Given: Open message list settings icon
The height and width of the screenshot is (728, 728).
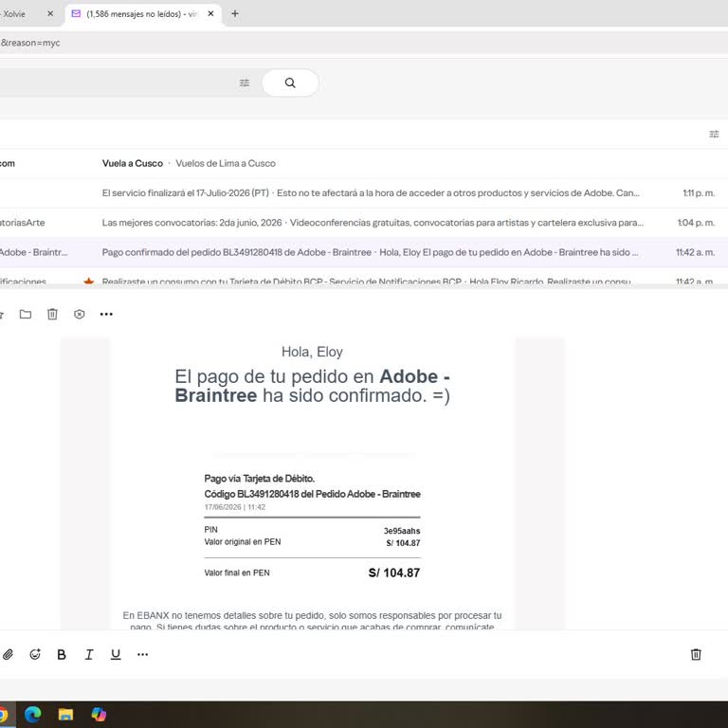Looking at the screenshot, I should (714, 135).
